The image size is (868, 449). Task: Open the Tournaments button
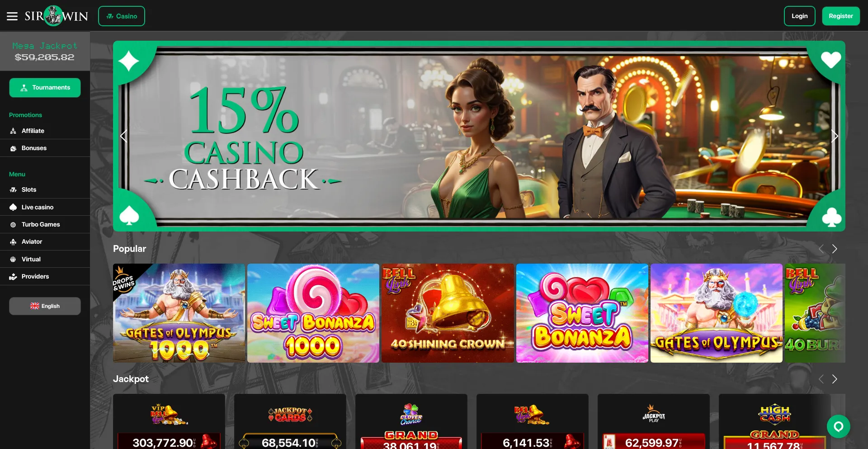pos(45,88)
